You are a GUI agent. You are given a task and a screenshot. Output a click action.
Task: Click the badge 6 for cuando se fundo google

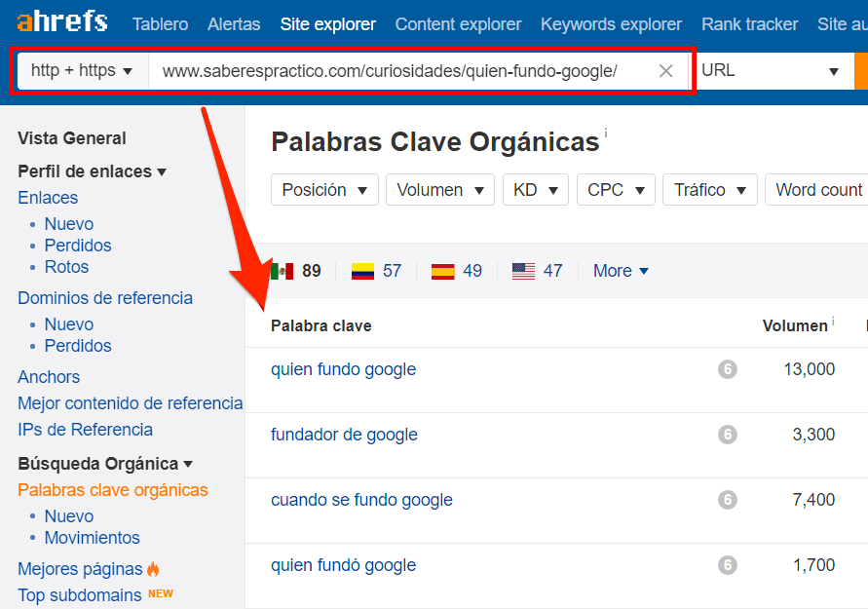point(728,500)
